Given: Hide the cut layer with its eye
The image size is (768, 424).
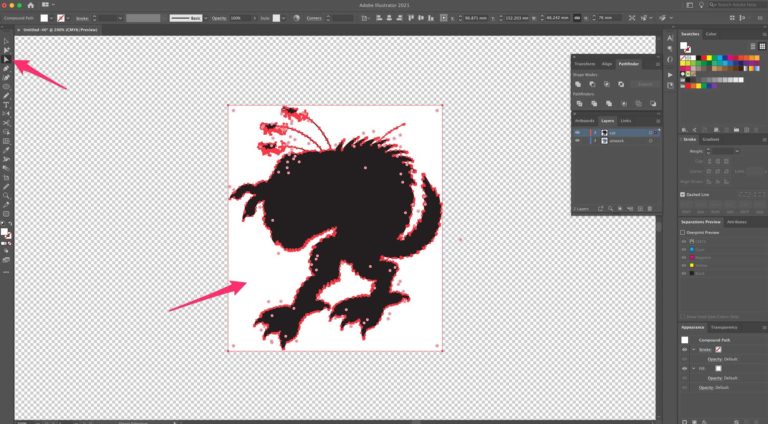Looking at the screenshot, I should pos(577,133).
